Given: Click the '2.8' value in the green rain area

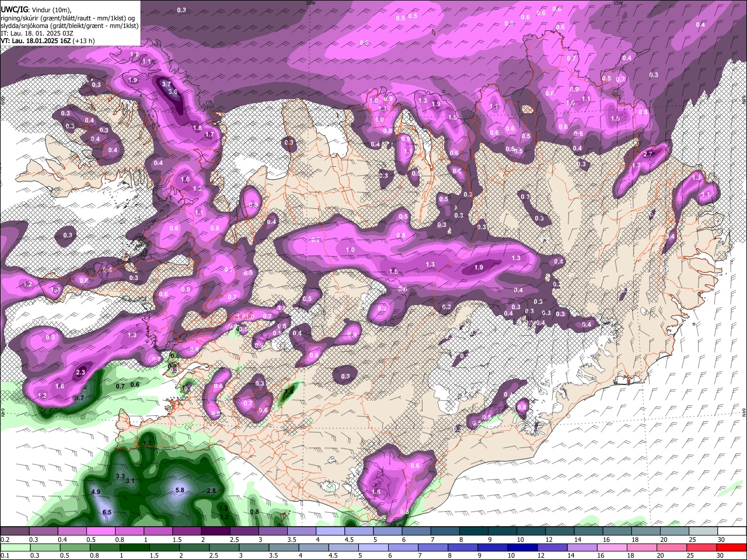Looking at the screenshot, I should point(211,491).
